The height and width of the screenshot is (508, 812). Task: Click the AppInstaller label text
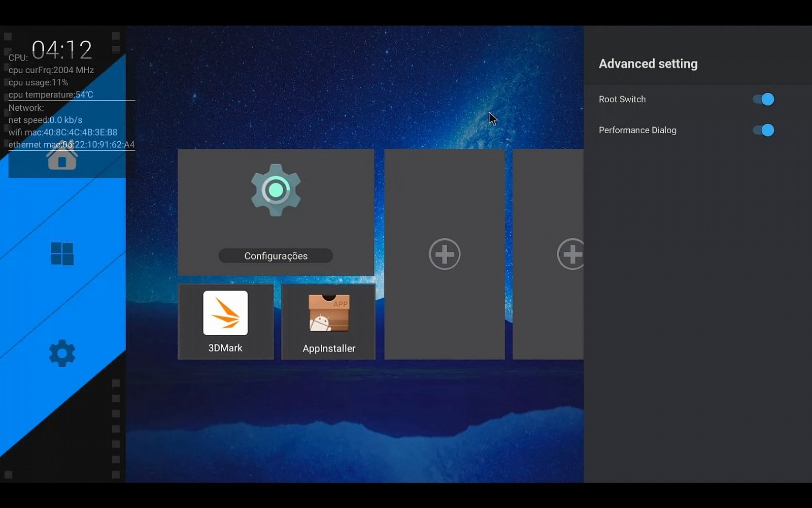click(328, 348)
